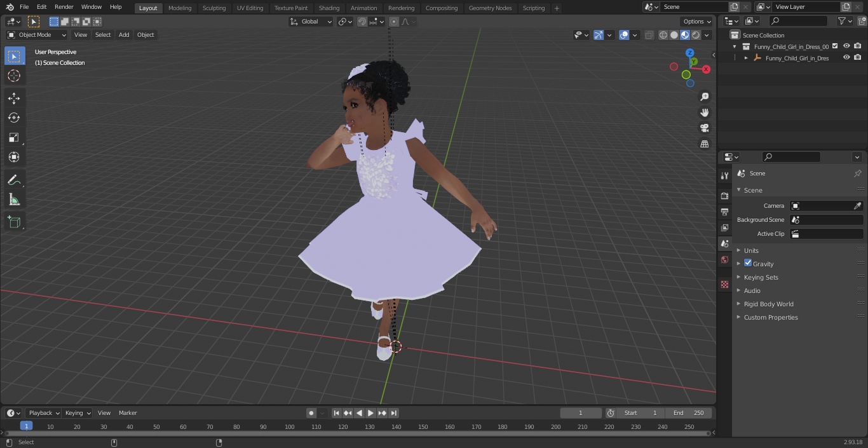Hide Funny_Child_Girl_in_Dress_00 collection with eye icon
The width and height of the screenshot is (868, 448).
(846, 46)
